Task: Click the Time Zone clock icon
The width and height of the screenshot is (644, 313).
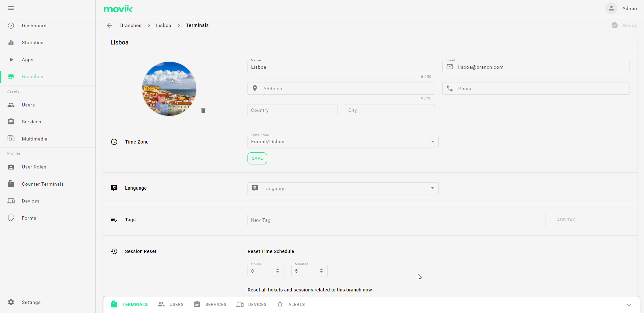Action: 114,142
